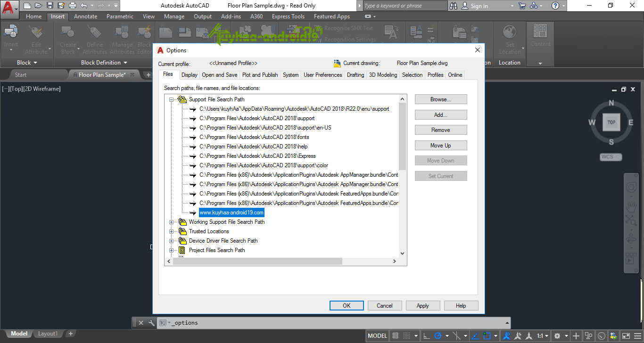
Task: Click the Help question mark icon
Action: click(555, 6)
